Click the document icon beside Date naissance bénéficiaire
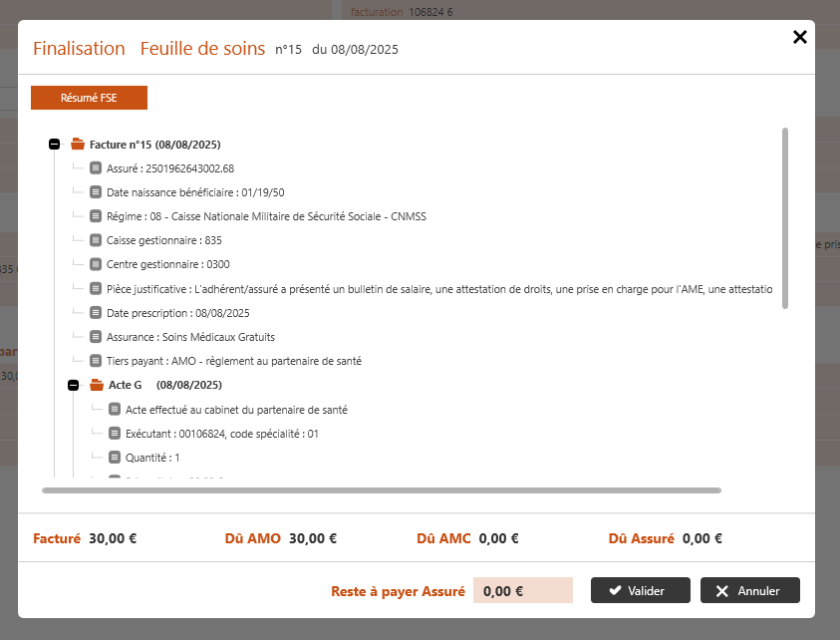Image resolution: width=840 pixels, height=640 pixels. (x=96, y=192)
